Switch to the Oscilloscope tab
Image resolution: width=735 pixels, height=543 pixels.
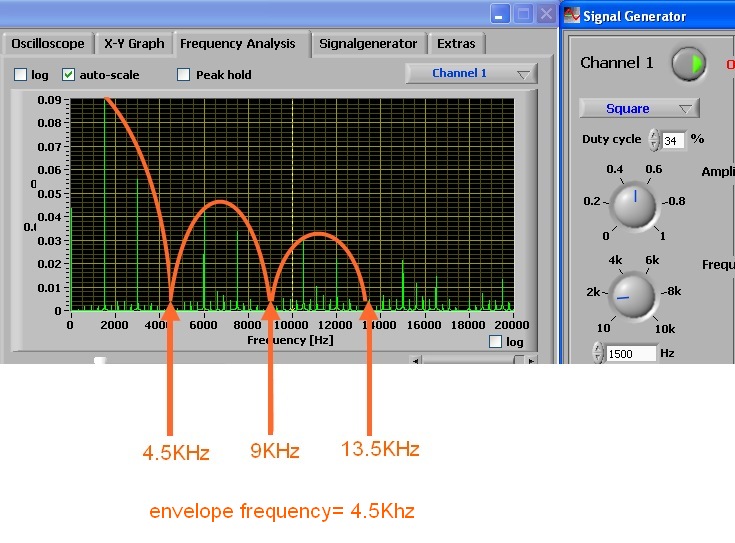[48, 44]
